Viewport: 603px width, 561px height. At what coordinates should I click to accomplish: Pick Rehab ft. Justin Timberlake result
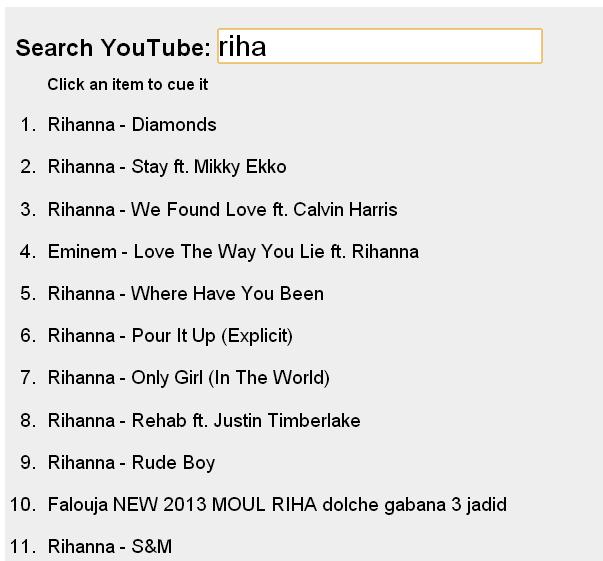204,421
